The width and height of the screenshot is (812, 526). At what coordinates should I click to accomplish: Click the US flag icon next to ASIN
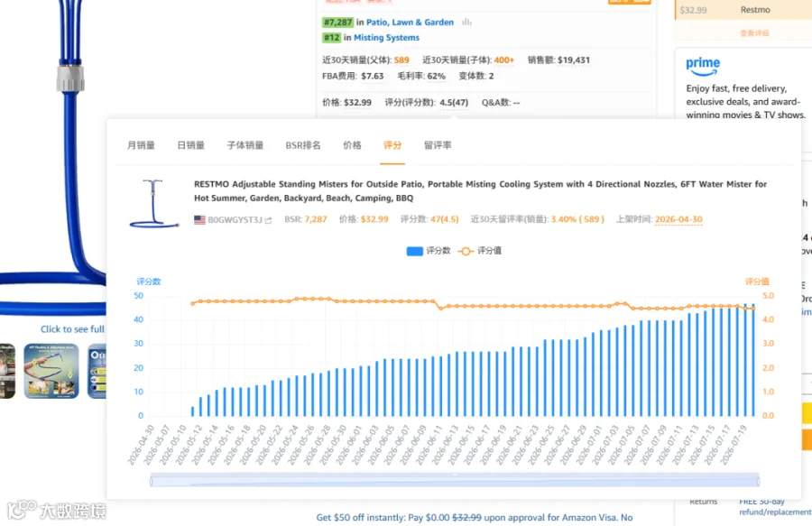pyautogui.click(x=199, y=219)
